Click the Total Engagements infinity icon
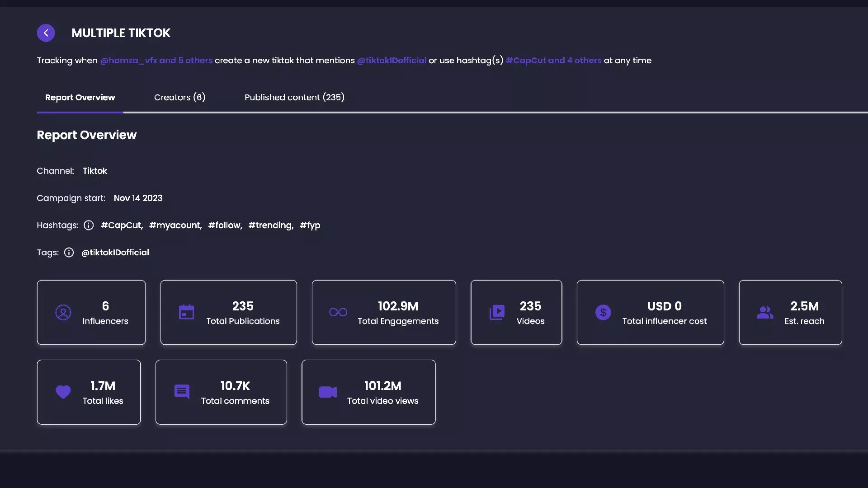Viewport: 868px width, 488px height. point(338,312)
